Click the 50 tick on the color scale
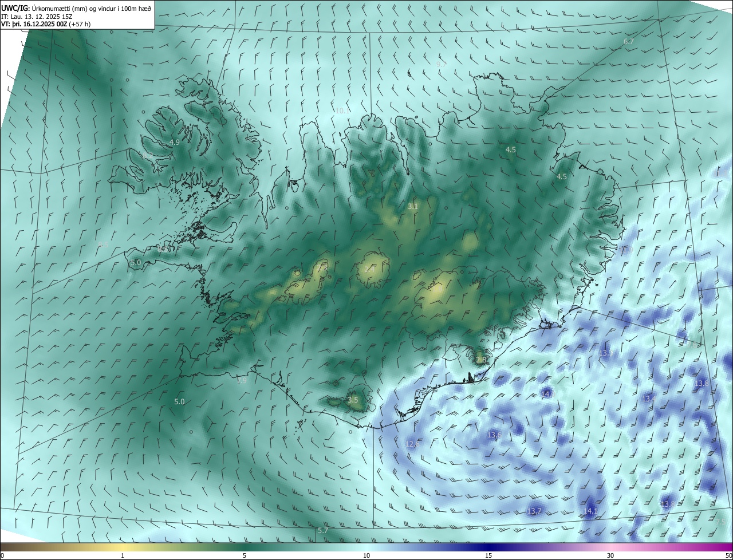This screenshot has width=733, height=560. click(728, 555)
